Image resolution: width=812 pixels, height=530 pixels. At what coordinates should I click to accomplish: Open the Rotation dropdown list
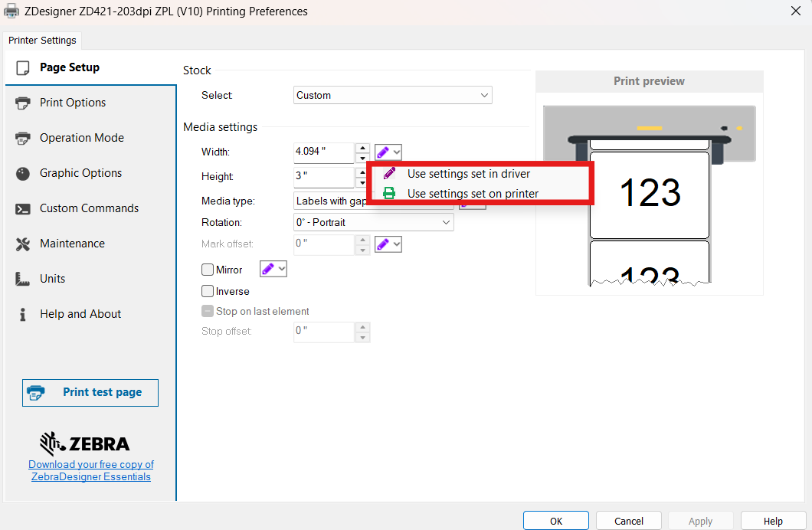(374, 222)
